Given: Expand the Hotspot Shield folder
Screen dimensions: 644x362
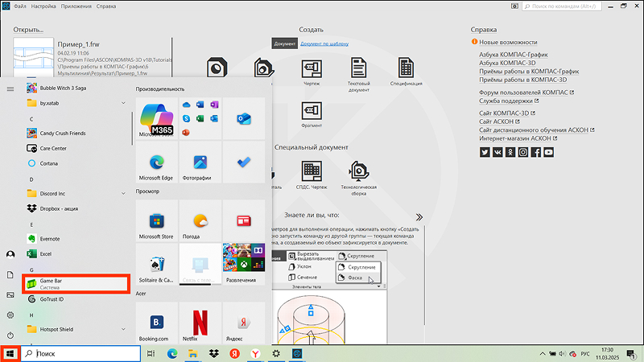Looking at the screenshot, I should (x=123, y=329).
